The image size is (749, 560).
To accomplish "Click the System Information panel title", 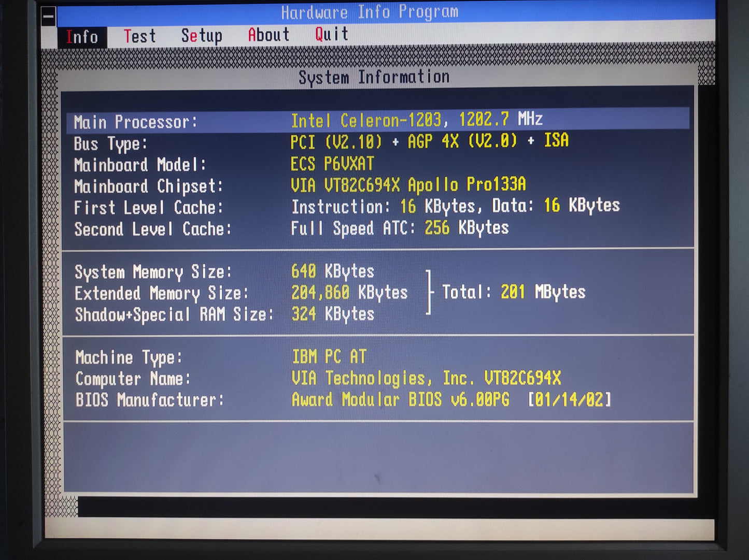I will coord(374,77).
